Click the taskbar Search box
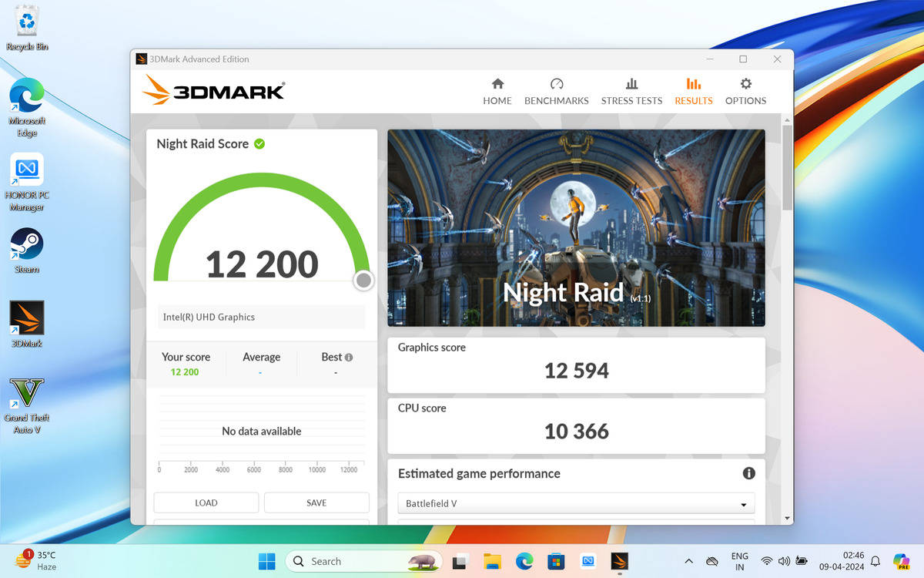This screenshot has width=924, height=578. pos(363,561)
